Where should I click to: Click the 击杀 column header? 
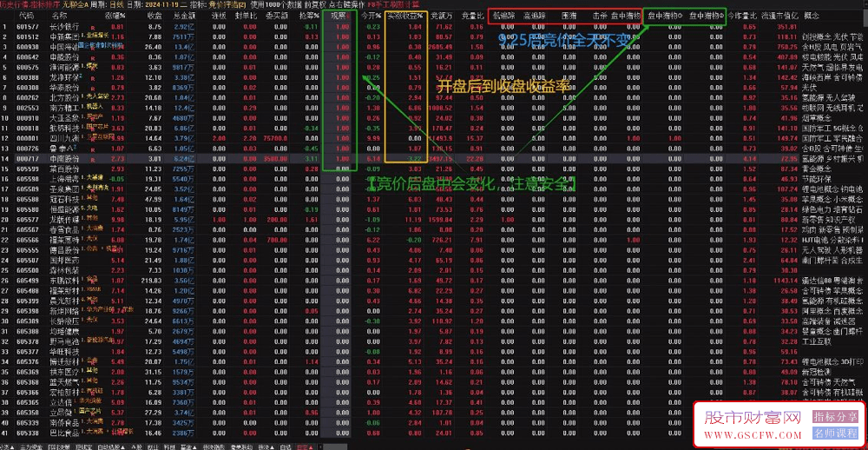[x=599, y=16]
